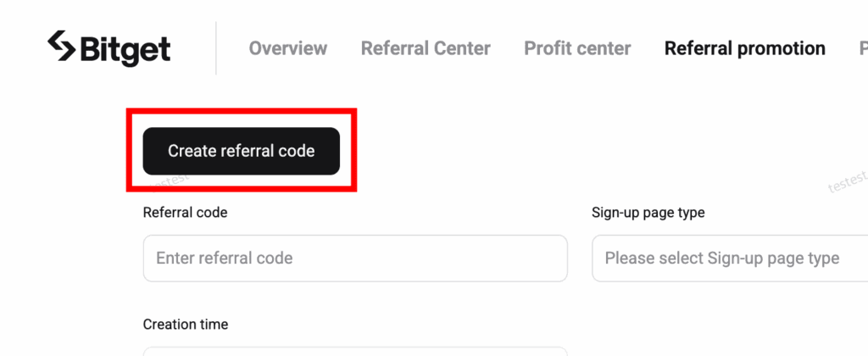868x356 pixels.
Task: Click the Referral code field label
Action: pos(185,213)
